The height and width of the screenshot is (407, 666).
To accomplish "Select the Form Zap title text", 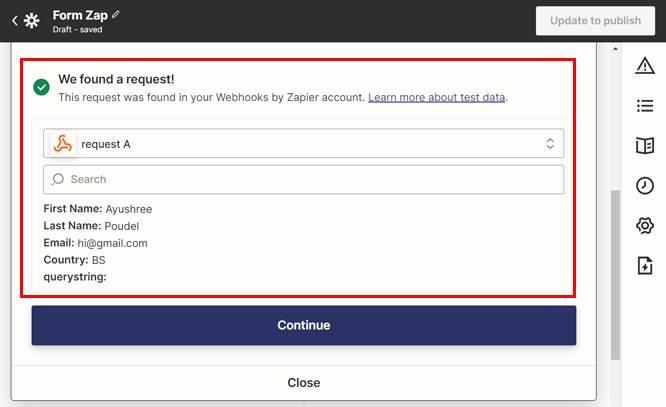I will point(80,15).
